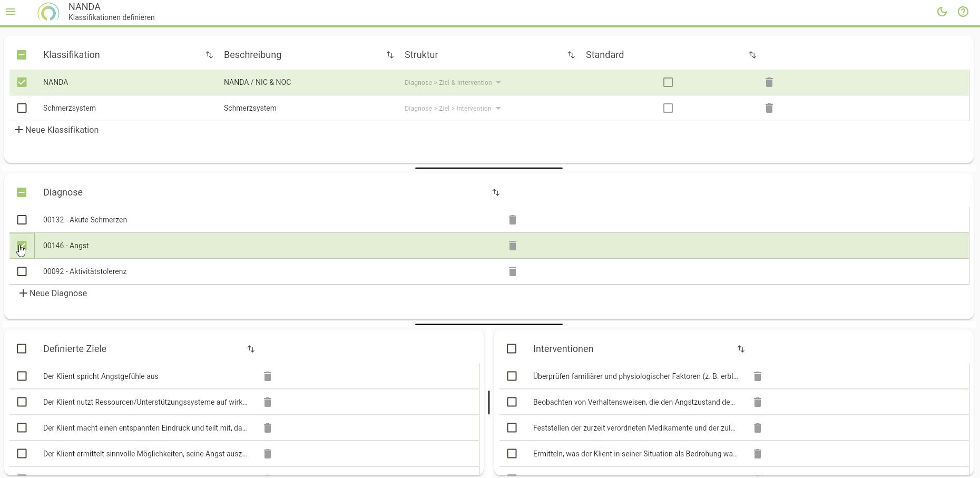
Task: Toggle dark mode moon icon
Action: [942, 12]
